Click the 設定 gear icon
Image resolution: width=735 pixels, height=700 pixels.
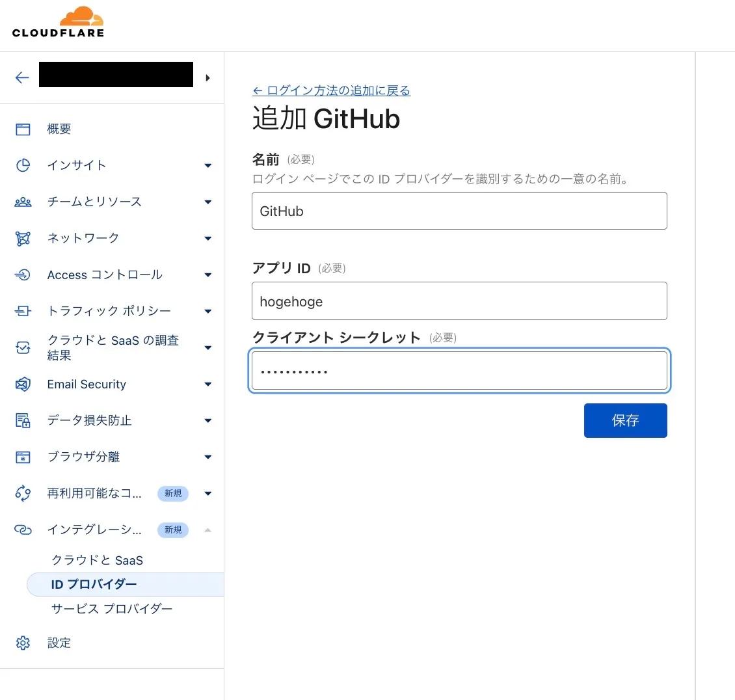pyautogui.click(x=23, y=643)
